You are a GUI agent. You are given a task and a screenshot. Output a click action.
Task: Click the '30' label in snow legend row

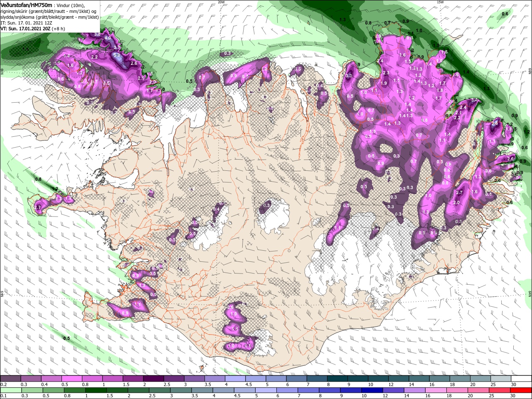pos(513,384)
